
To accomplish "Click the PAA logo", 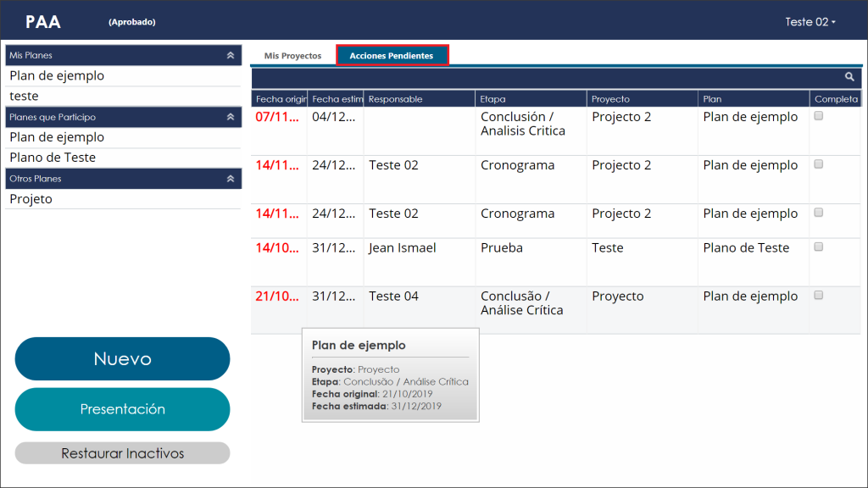I will click(43, 21).
